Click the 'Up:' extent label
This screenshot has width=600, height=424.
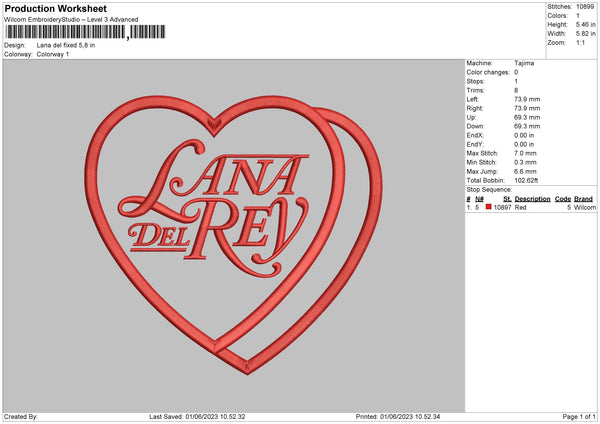tap(471, 117)
